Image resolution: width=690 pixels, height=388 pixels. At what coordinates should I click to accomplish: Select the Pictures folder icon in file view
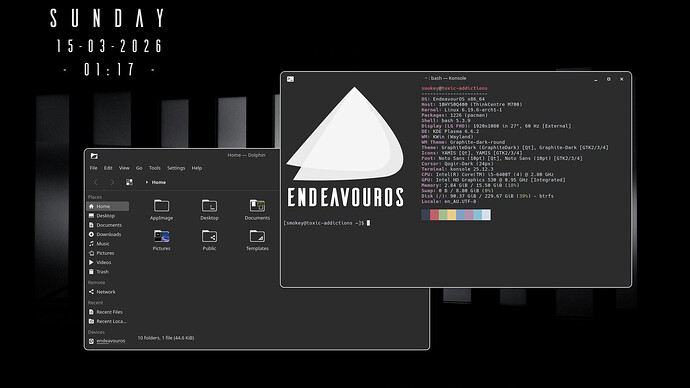point(161,236)
